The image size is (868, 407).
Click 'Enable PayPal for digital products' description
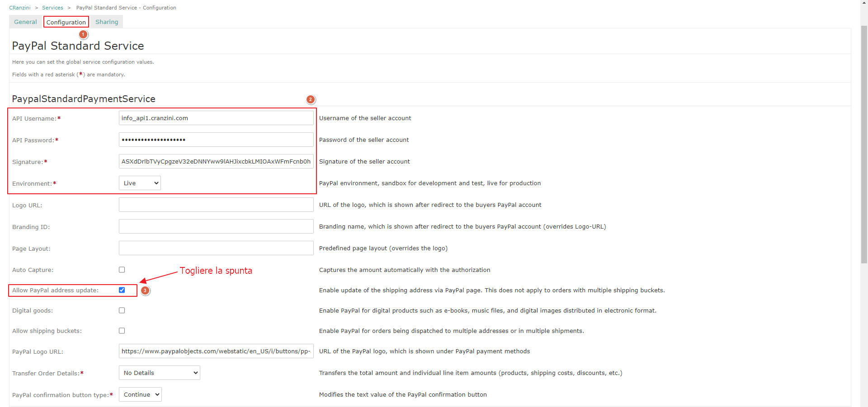488,310
